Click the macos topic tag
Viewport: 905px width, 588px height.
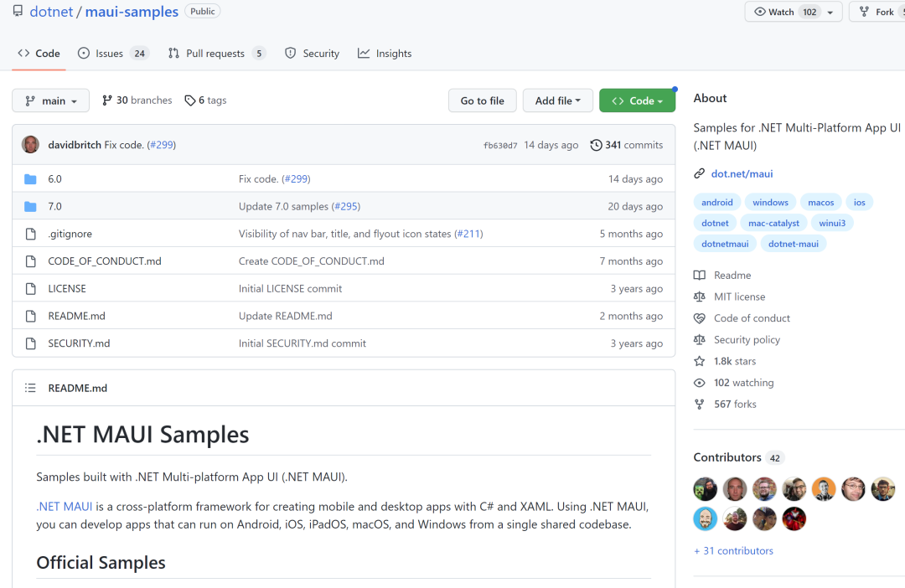click(x=820, y=203)
